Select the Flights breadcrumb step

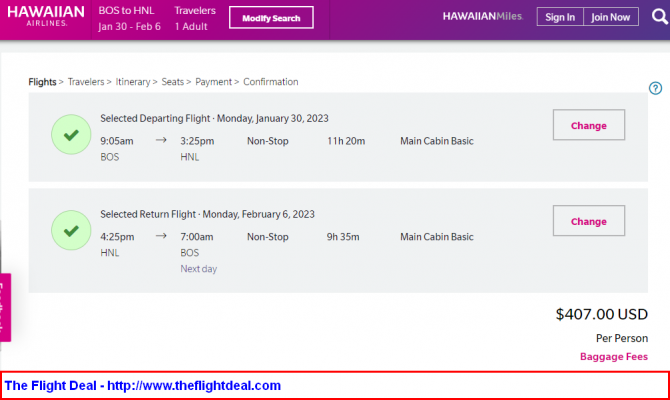point(42,82)
